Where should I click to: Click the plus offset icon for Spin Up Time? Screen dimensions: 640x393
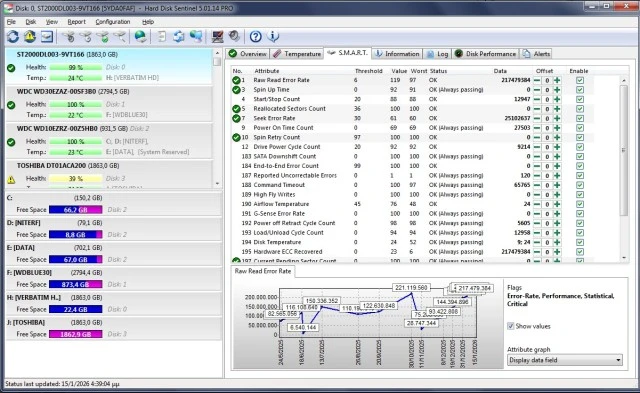coord(557,90)
